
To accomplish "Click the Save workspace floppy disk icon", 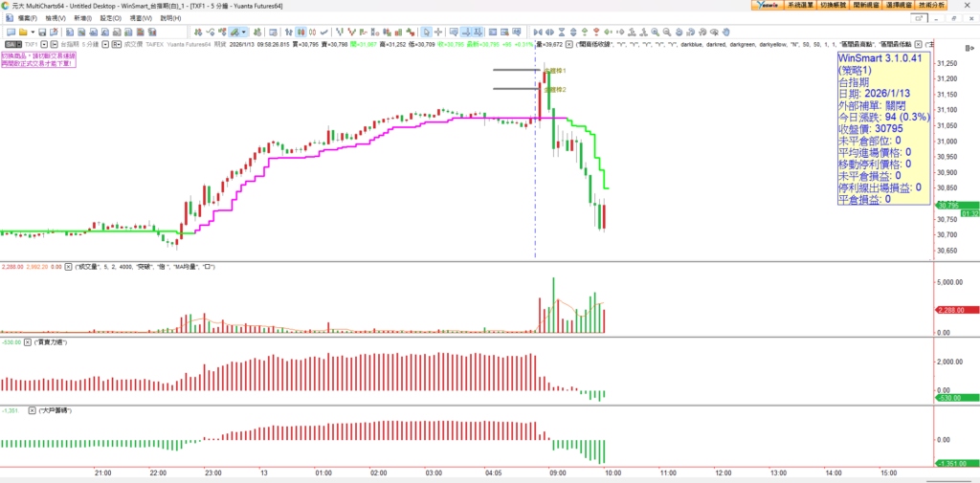I will (x=42, y=32).
